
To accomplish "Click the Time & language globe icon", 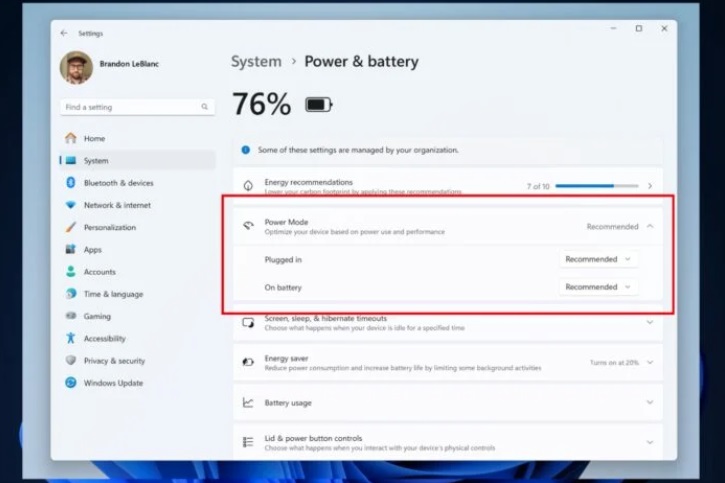I will pos(71,293).
